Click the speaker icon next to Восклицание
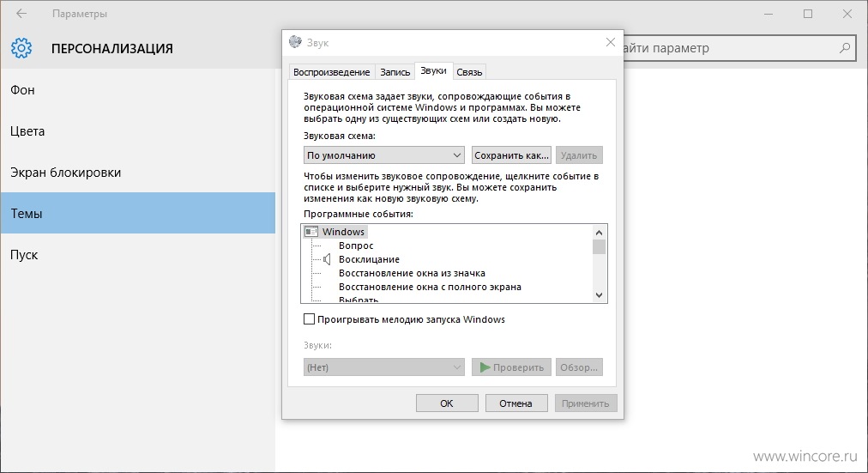This screenshot has width=868, height=473. [x=327, y=259]
